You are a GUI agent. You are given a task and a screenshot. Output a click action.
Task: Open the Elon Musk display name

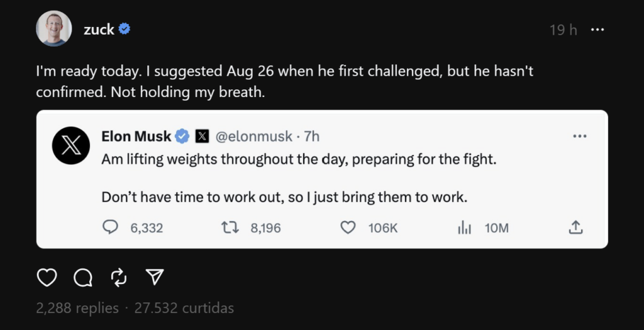136,136
